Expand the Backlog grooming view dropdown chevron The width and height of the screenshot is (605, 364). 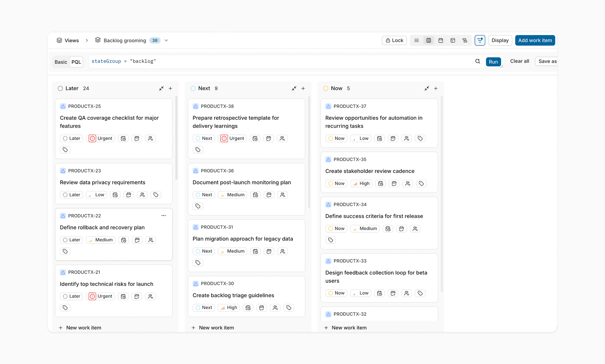click(166, 40)
